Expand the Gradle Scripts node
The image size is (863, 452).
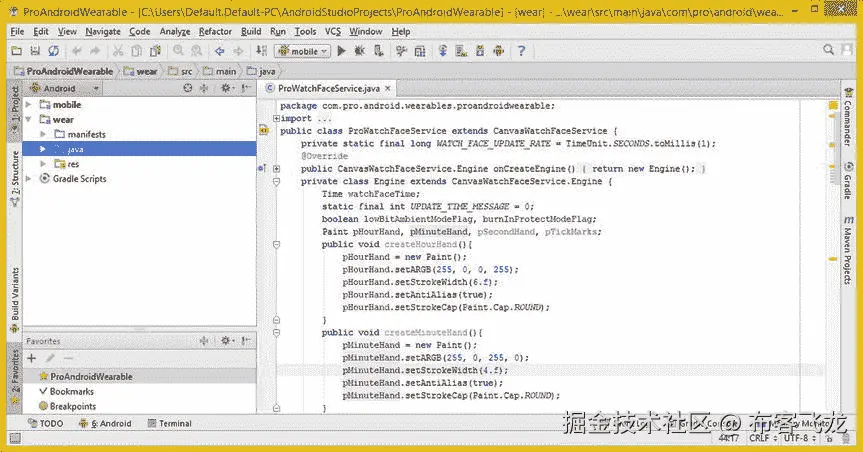click(29, 179)
